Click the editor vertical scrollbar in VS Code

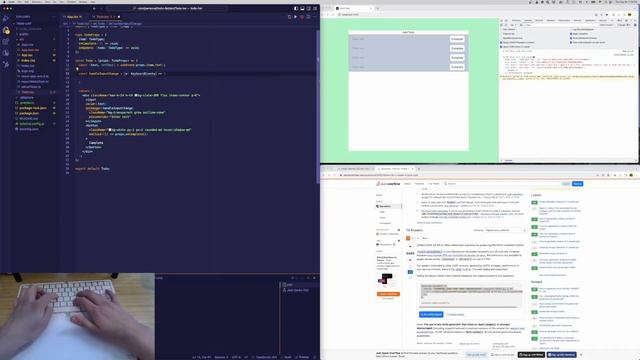[318, 106]
